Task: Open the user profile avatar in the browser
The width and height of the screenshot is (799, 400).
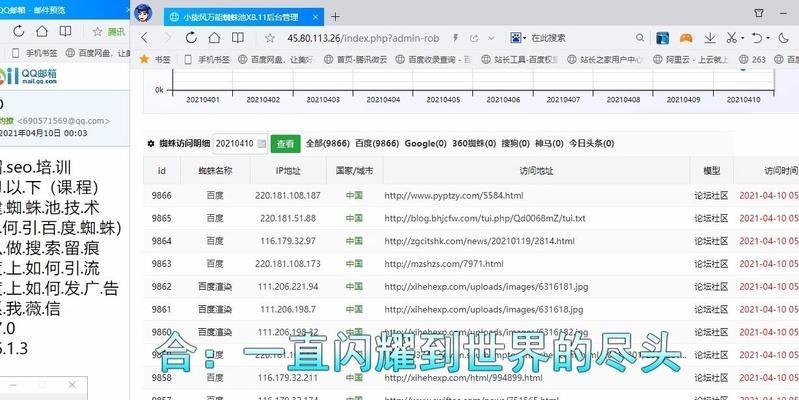Action: 144,13
